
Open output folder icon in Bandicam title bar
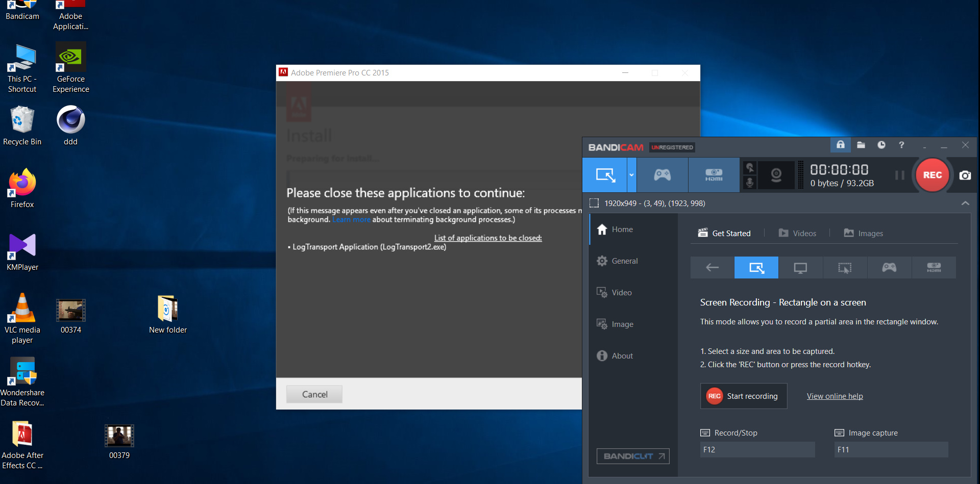[861, 145]
